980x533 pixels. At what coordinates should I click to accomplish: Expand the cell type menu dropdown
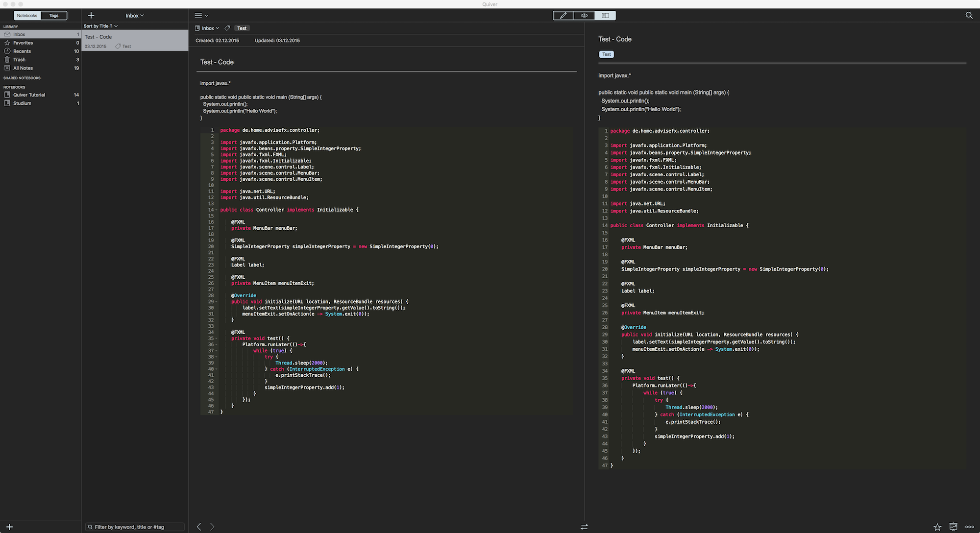[x=201, y=16]
